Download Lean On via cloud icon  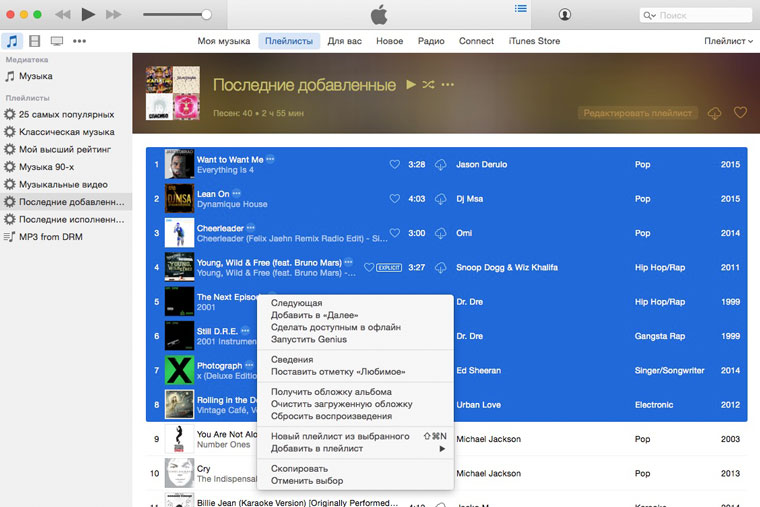click(x=440, y=199)
